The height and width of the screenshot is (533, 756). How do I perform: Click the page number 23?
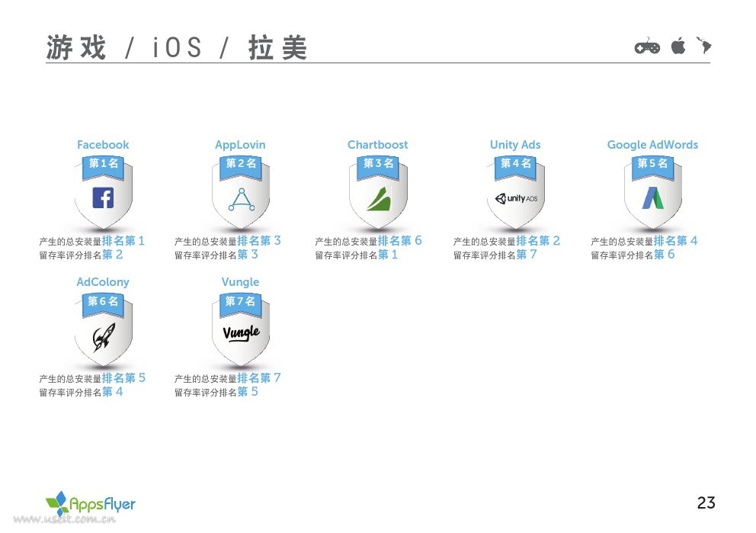point(706,502)
